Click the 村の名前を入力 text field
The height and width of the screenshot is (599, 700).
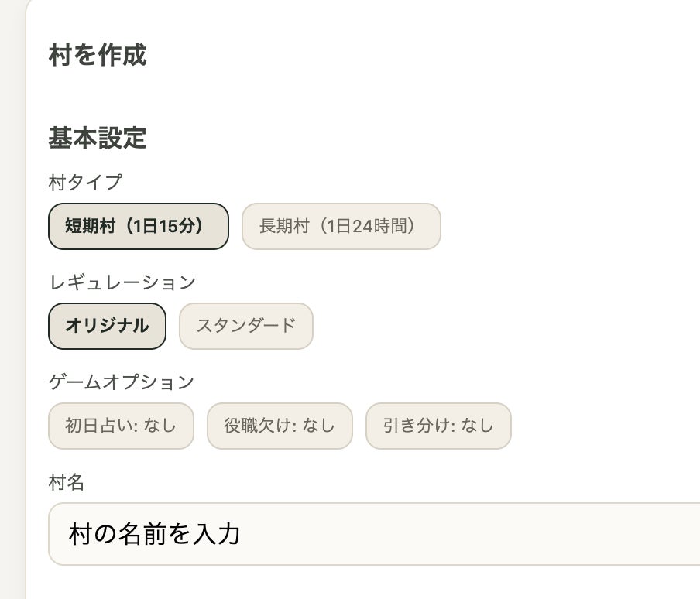pos(372,534)
